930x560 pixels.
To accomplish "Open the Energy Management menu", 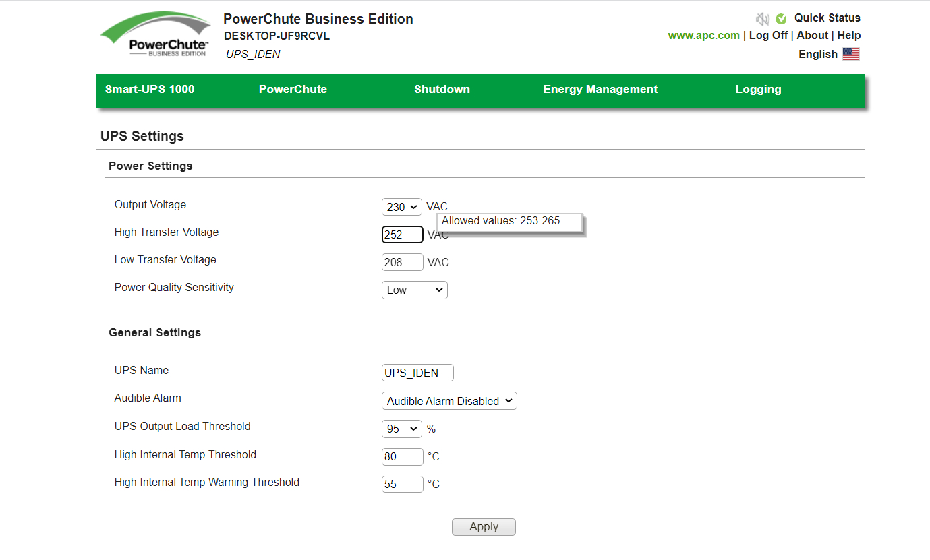I will tap(600, 89).
